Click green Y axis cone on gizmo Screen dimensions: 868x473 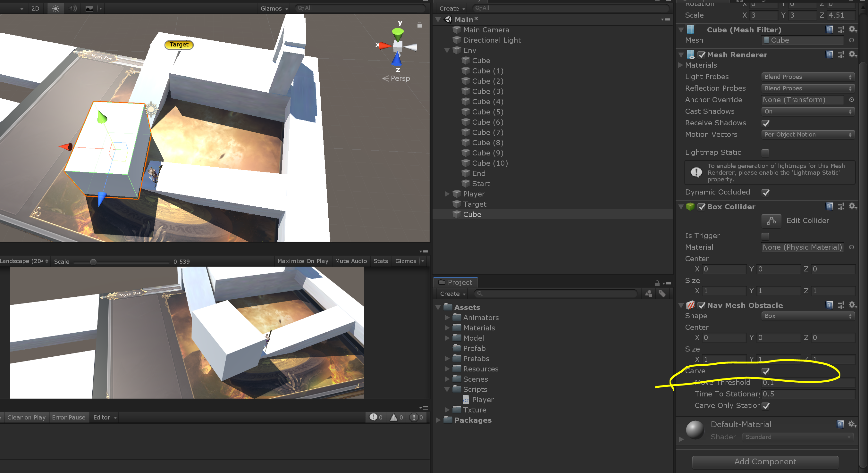click(x=398, y=34)
